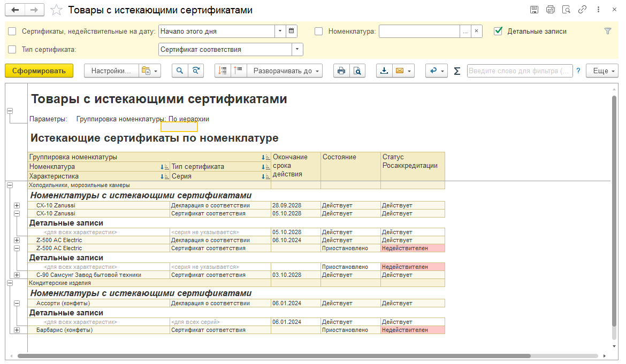The image size is (626, 364).
Task: Click the Сформировать button
Action: pyautogui.click(x=39, y=71)
